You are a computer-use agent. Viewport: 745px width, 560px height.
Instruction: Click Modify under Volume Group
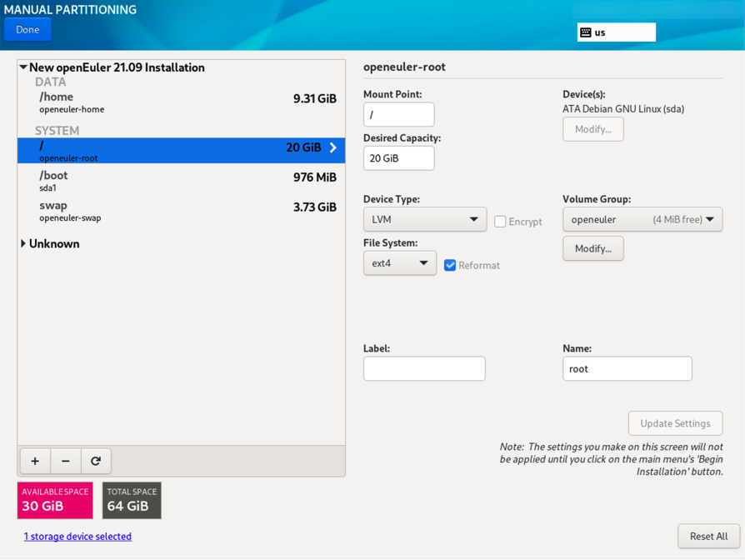[593, 248]
